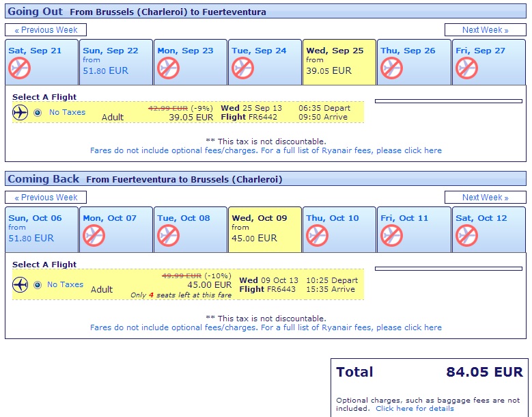Open Wed, Sep 25 outbound date tab

[339, 62]
